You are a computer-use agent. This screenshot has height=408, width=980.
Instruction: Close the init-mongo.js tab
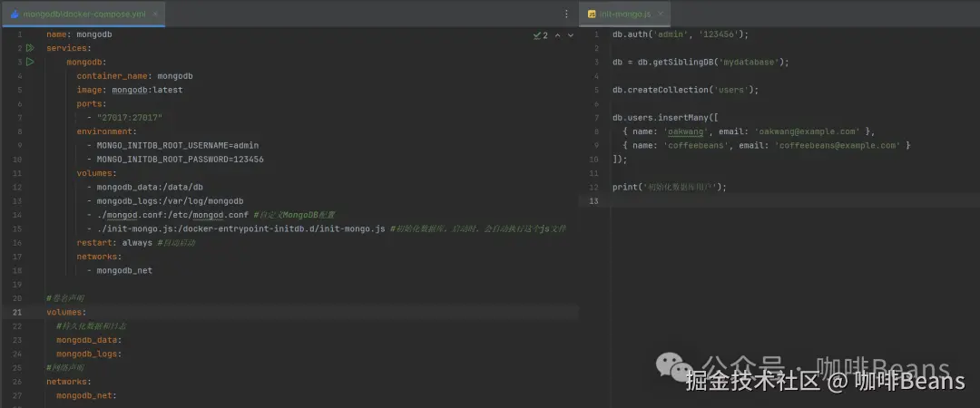click(661, 14)
